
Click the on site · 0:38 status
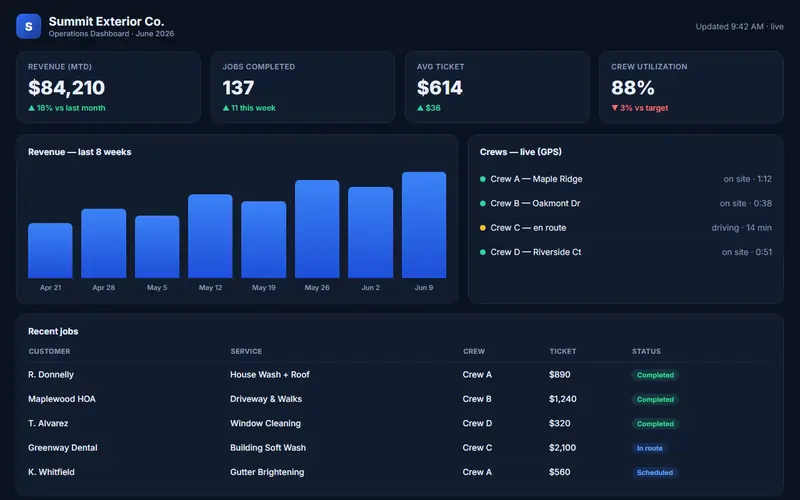point(746,204)
